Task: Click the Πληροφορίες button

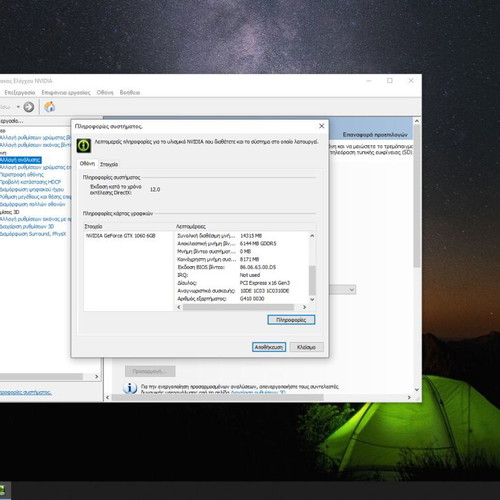Action: coord(291,320)
